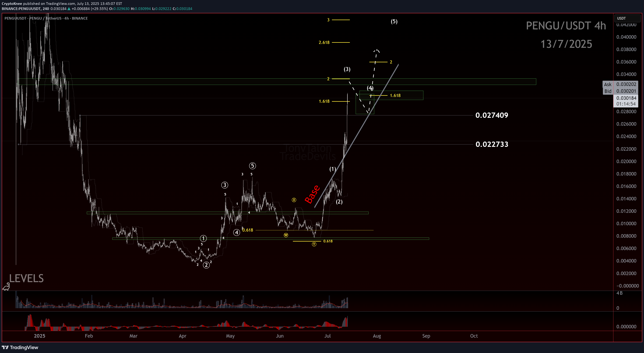Click the red Base text annotation
Screen dimensions: 644x353
[312, 194]
